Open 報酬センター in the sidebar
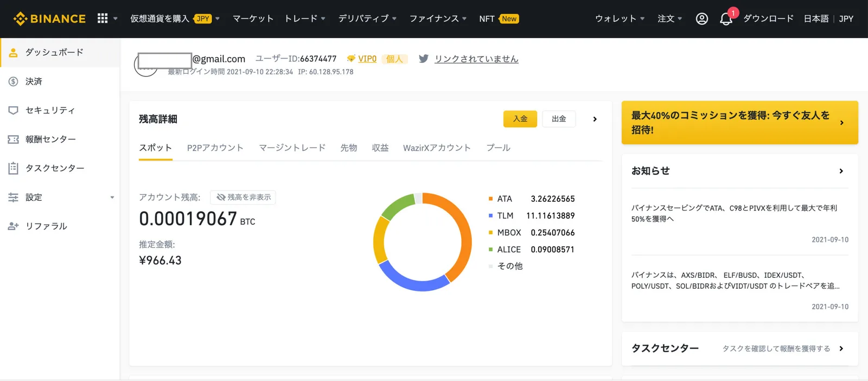This screenshot has width=868, height=381. (60, 139)
